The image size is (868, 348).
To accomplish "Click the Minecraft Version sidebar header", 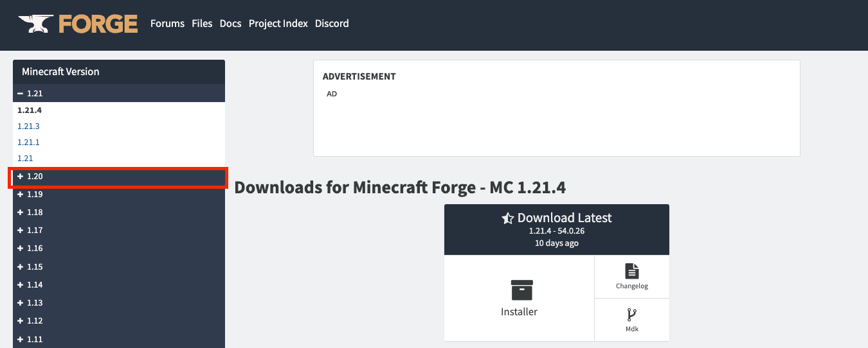I will pyautogui.click(x=119, y=72).
